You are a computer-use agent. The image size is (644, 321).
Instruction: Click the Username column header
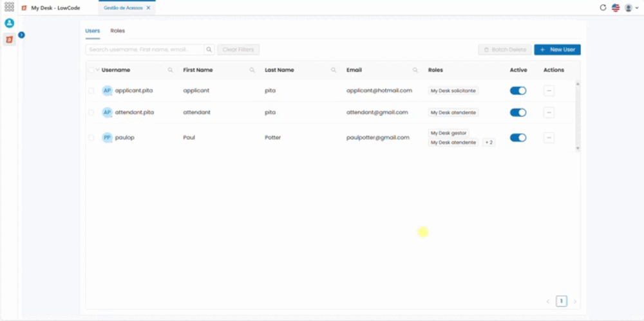point(116,70)
